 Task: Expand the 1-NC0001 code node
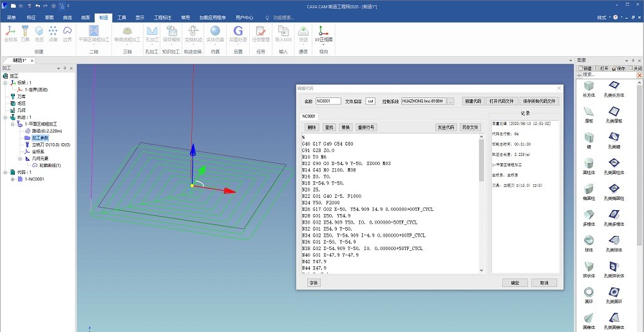click(12, 179)
